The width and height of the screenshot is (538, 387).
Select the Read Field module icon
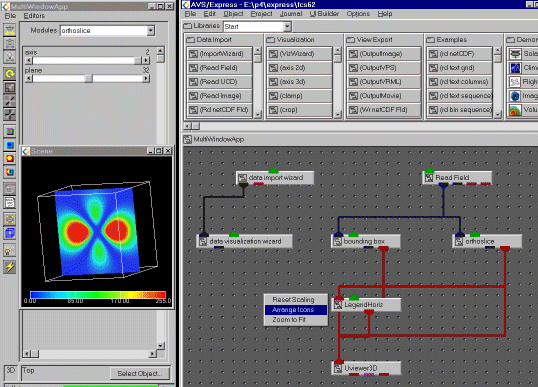pos(429,178)
